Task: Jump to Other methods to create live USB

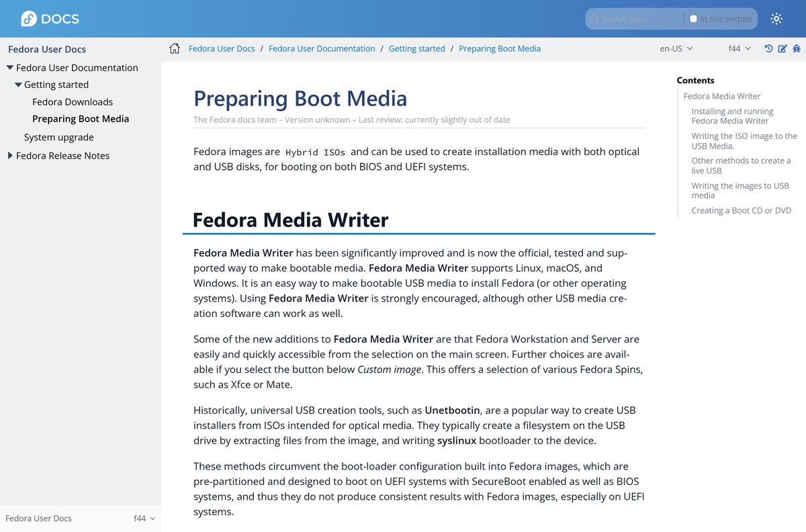Action: [x=741, y=166]
